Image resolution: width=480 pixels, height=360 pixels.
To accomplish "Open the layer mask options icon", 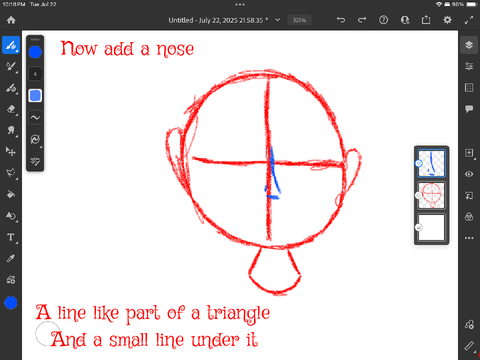I will coord(469,217).
